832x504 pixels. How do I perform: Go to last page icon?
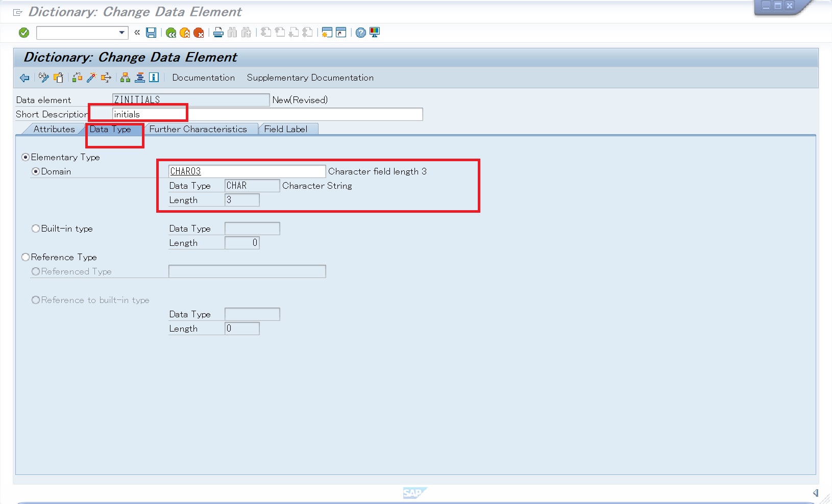tap(307, 33)
